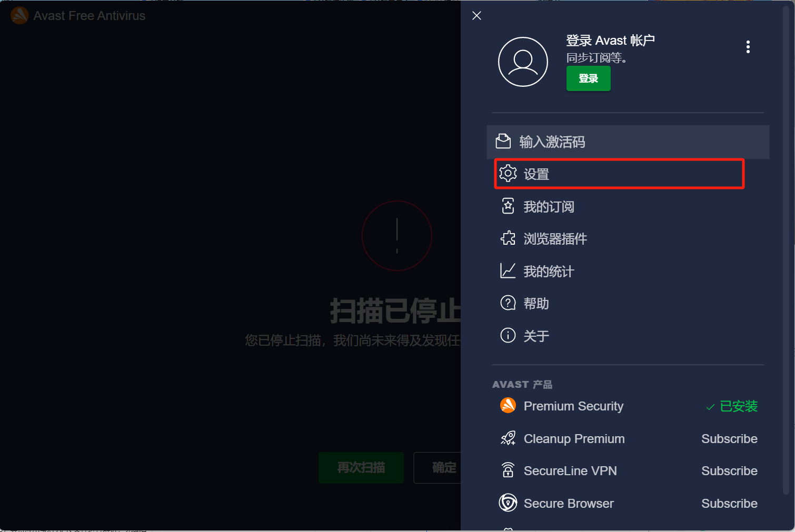Click the user avatar profile picture
The width and height of the screenshot is (795, 532).
coord(523,62)
